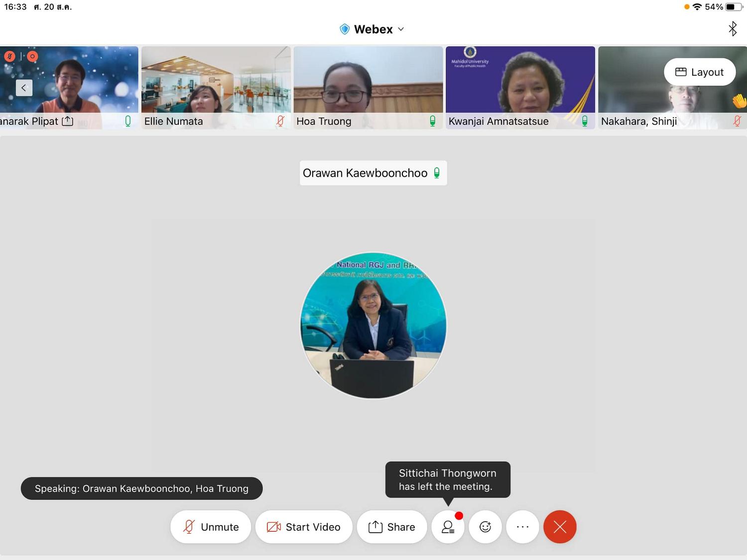The image size is (747, 560).
Task: Tap the Speaking status banner
Action: click(x=141, y=488)
